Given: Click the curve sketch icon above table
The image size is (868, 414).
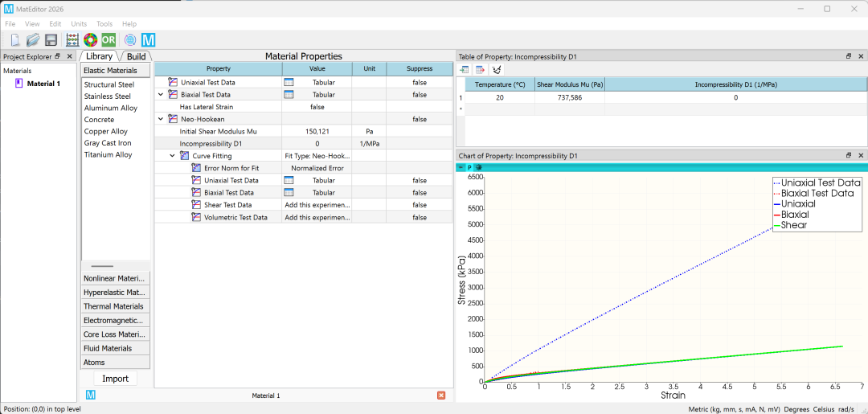Looking at the screenshot, I should 497,70.
